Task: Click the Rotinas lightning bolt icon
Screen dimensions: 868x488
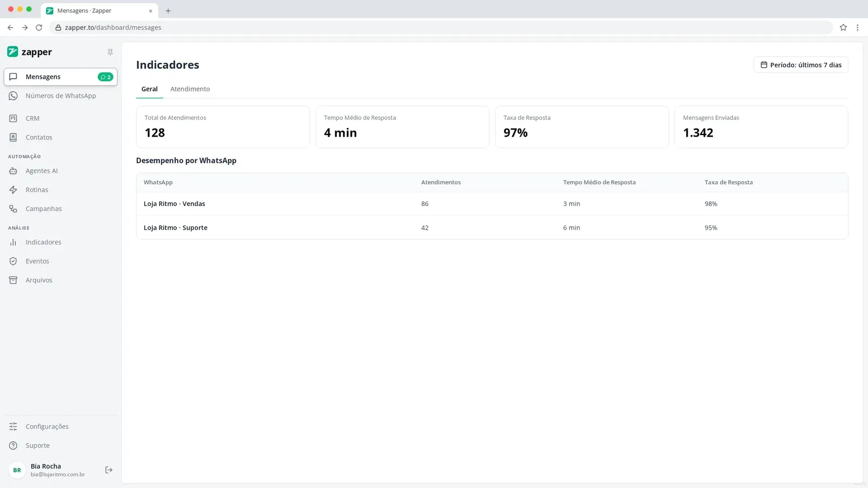Action: pyautogui.click(x=13, y=190)
